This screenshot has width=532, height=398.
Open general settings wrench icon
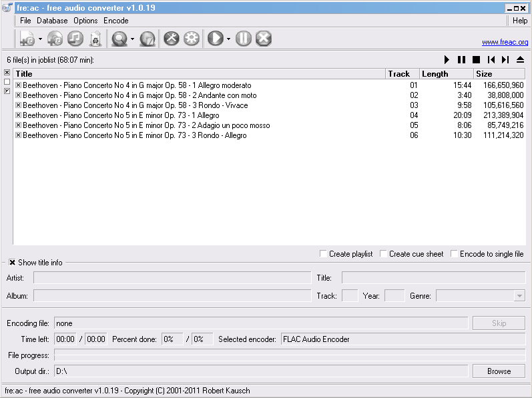(172, 39)
